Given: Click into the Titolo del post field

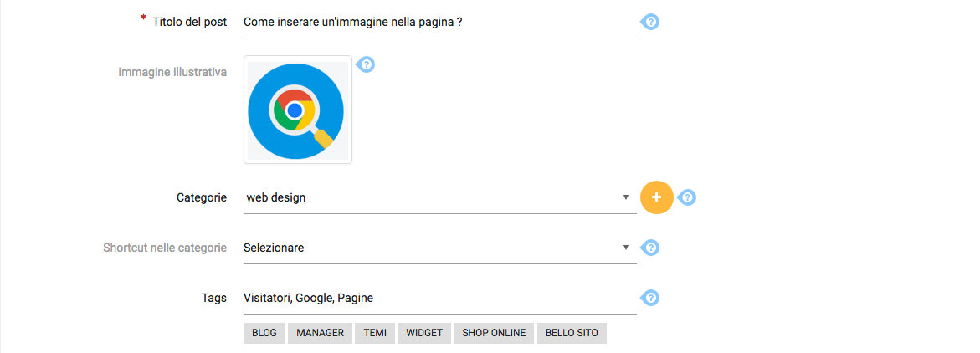Looking at the screenshot, I should point(439,23).
